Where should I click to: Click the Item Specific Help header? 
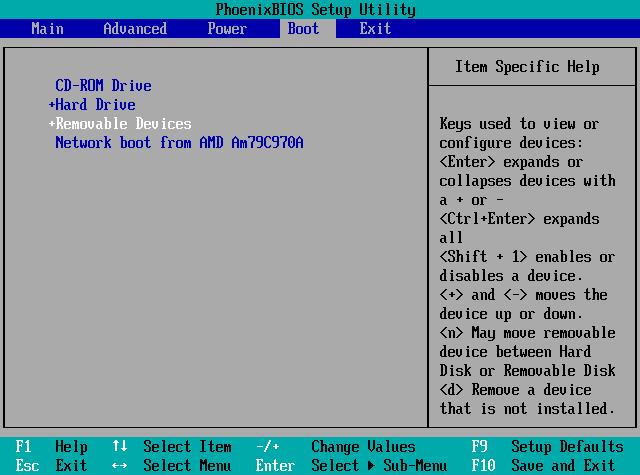527,67
